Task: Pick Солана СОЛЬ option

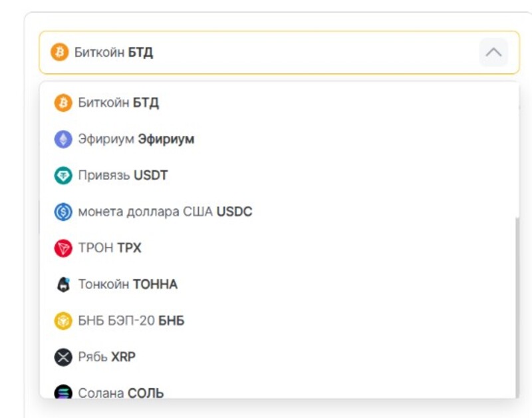Action: click(278, 387)
